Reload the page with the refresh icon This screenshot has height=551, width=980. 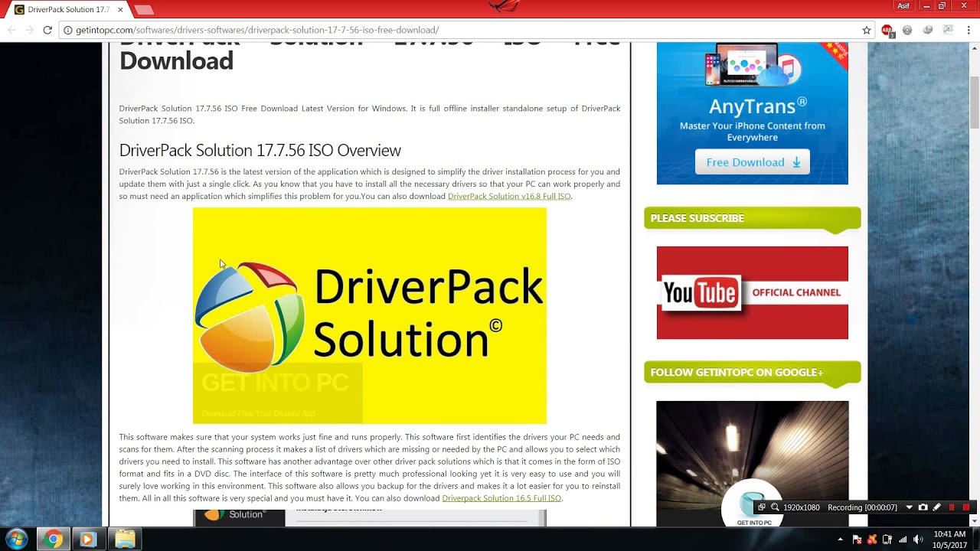[x=47, y=30]
